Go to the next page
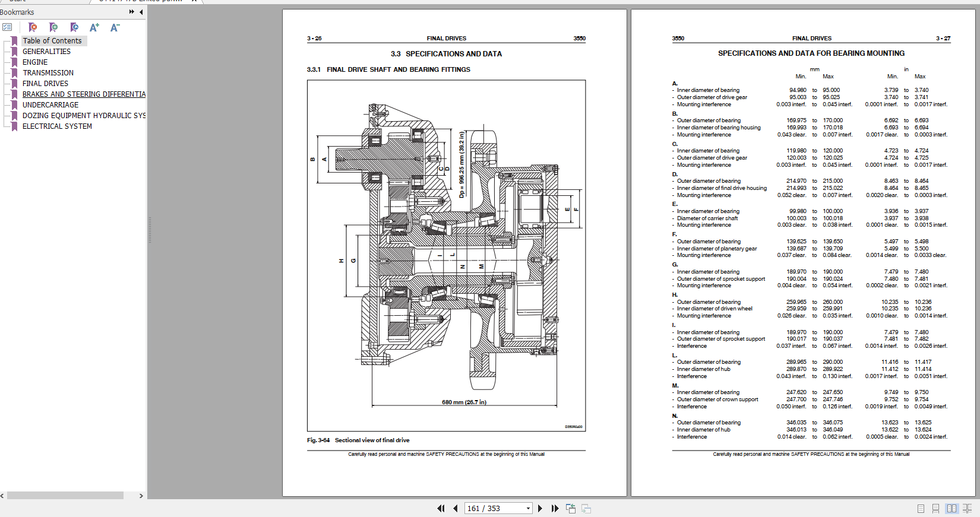The image size is (980, 517). 540,509
